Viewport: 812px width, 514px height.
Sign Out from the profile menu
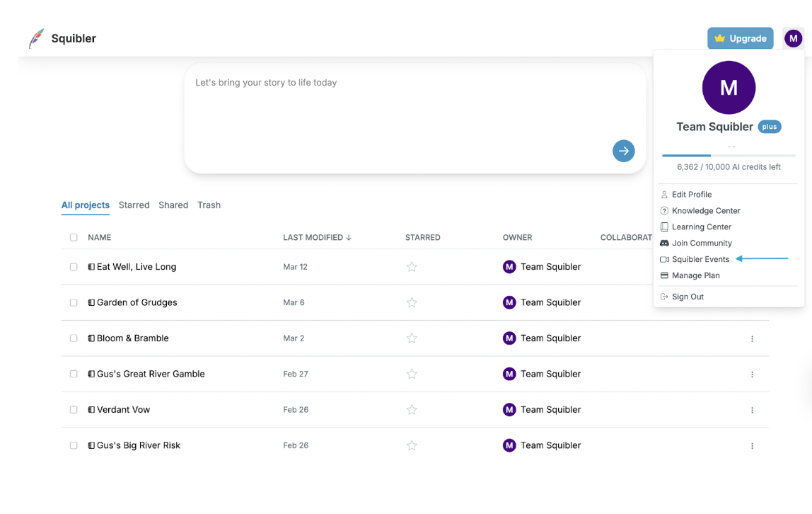(688, 297)
